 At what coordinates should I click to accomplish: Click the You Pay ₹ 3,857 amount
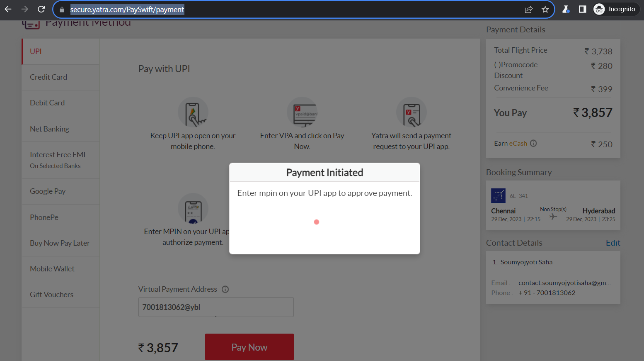coord(593,113)
